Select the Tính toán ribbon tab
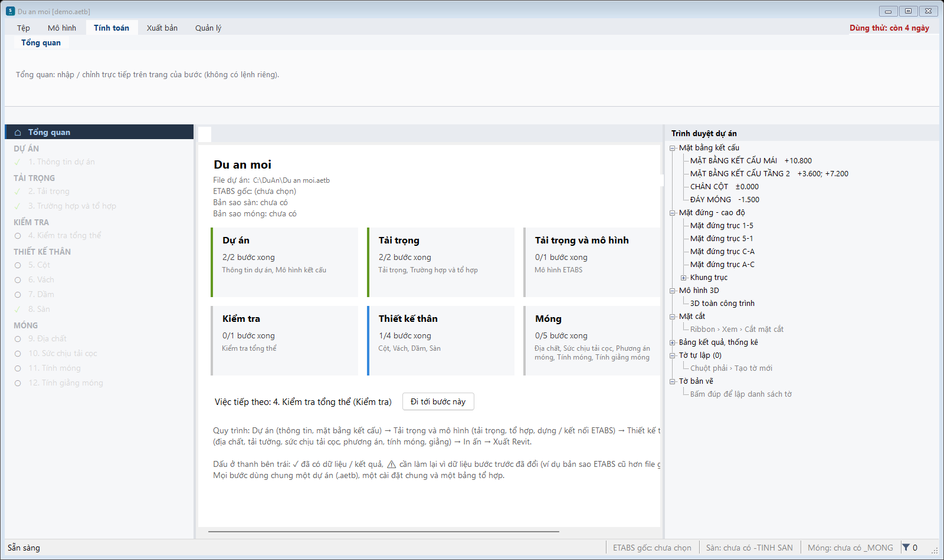The height and width of the screenshot is (560, 944). click(x=112, y=28)
